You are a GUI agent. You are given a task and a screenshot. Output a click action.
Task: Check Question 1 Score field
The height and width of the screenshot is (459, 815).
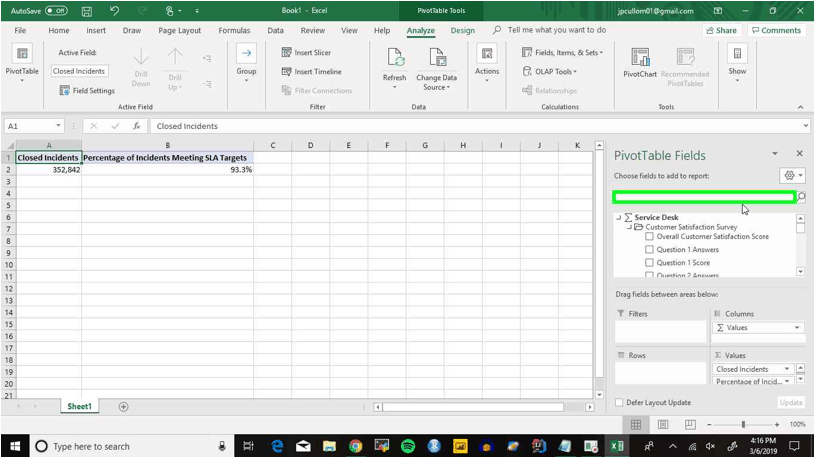point(649,263)
